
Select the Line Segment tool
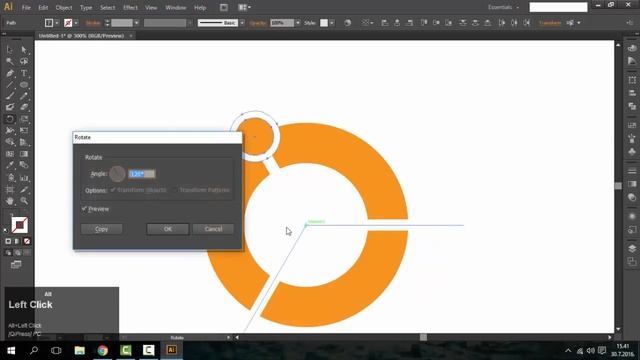pos(10,85)
